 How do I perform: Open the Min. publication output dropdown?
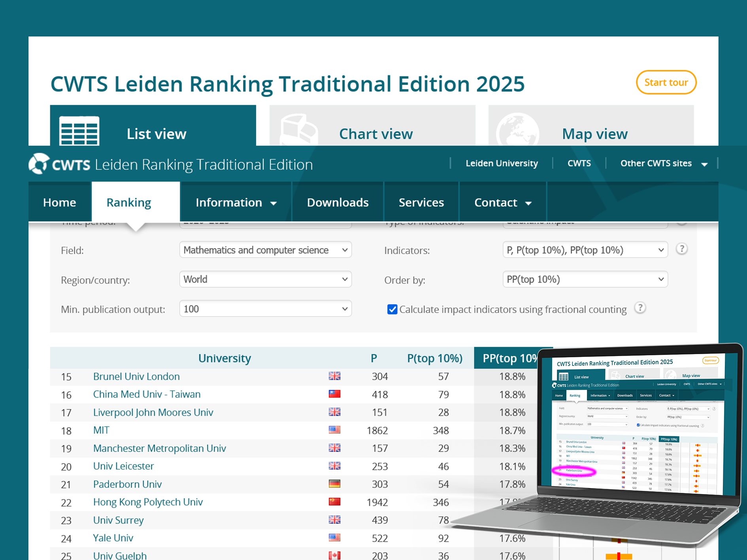tap(265, 309)
